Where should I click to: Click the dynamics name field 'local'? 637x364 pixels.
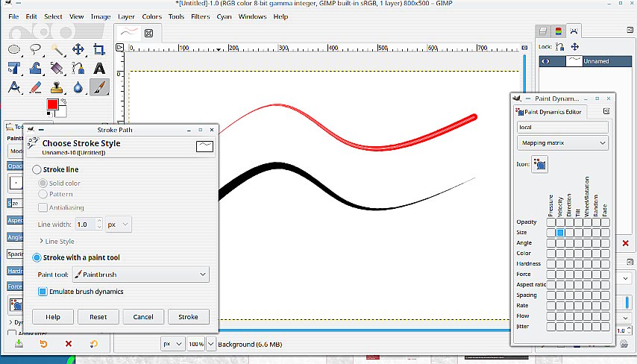[x=562, y=127]
